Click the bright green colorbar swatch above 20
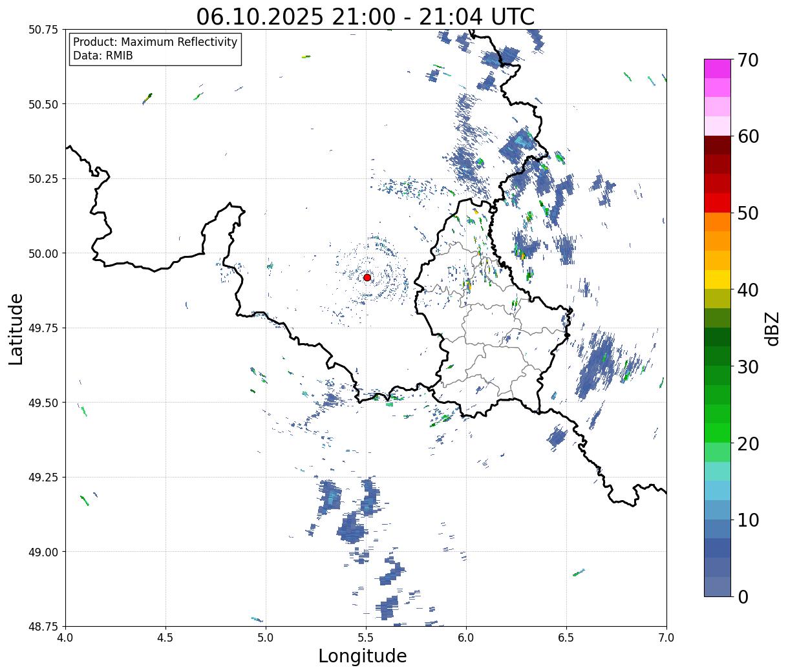Viewport: 788px width, 672px height. [x=718, y=432]
